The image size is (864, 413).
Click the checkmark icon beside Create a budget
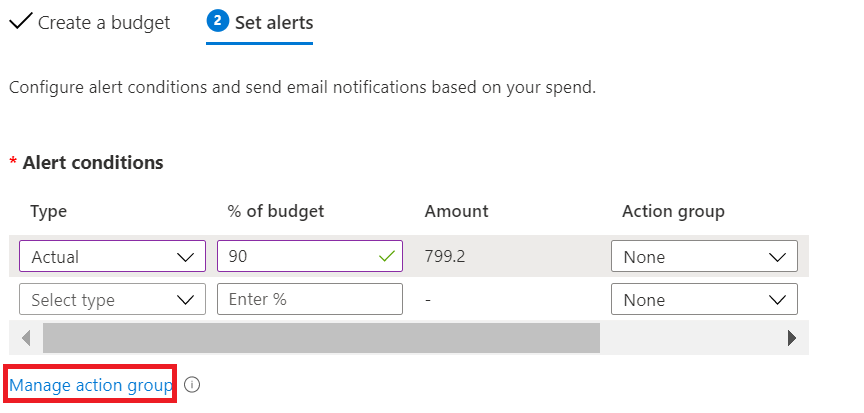coord(20,22)
